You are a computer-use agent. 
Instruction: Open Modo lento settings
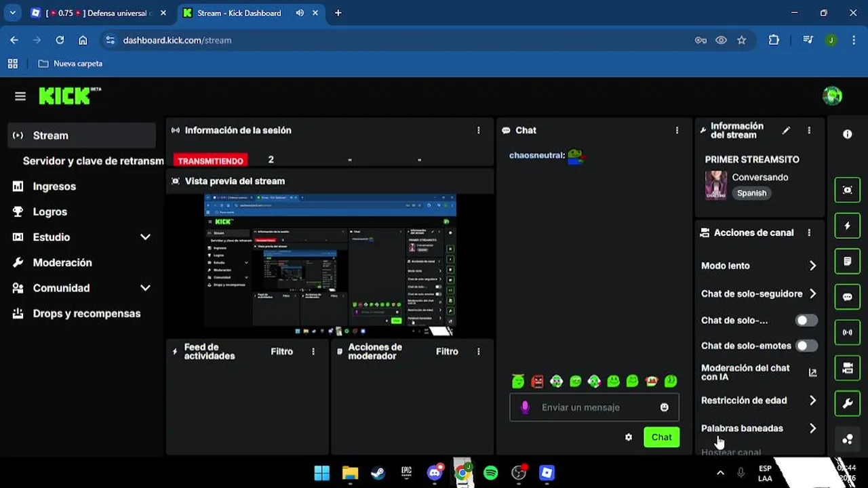coord(759,266)
